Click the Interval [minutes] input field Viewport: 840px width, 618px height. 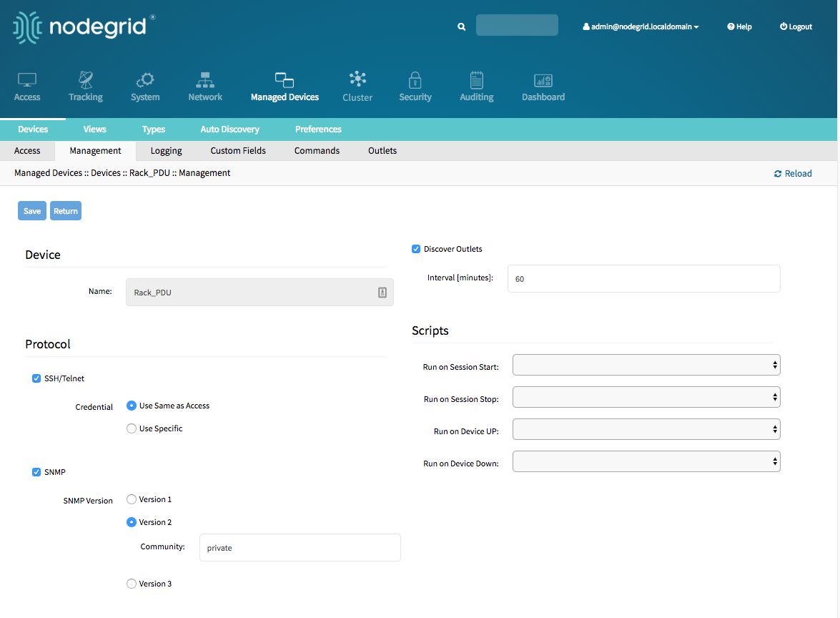644,279
